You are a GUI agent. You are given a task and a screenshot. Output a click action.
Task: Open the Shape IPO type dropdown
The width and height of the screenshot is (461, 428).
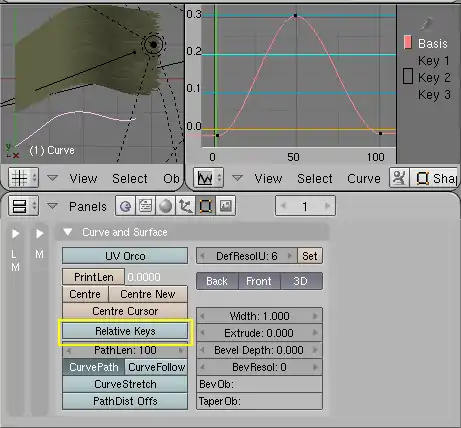[x=434, y=178]
